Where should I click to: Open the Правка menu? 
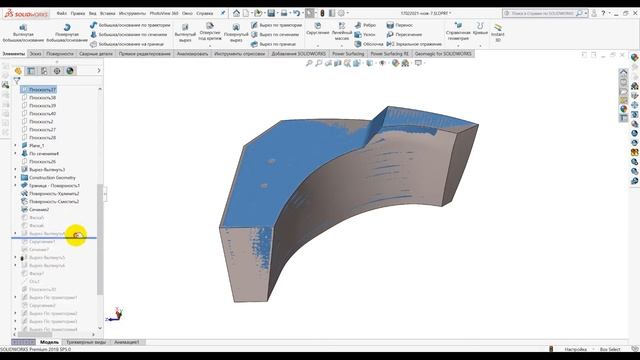click(x=78, y=13)
